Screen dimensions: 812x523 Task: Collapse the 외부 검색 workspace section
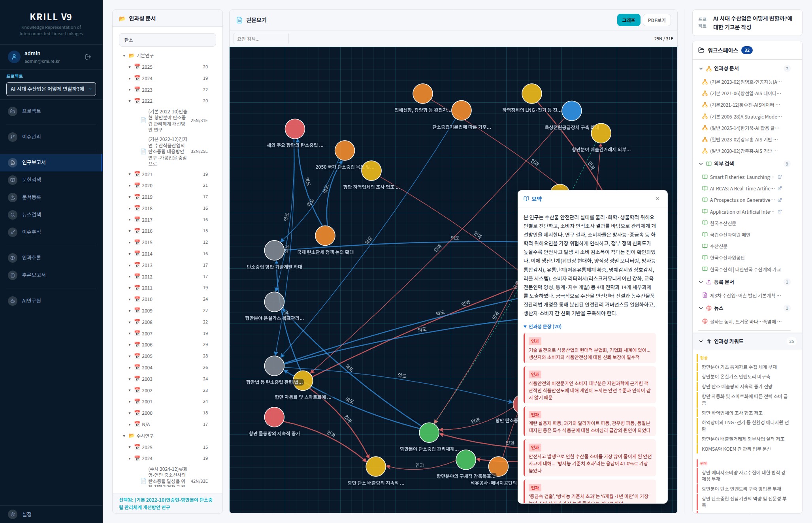701,164
